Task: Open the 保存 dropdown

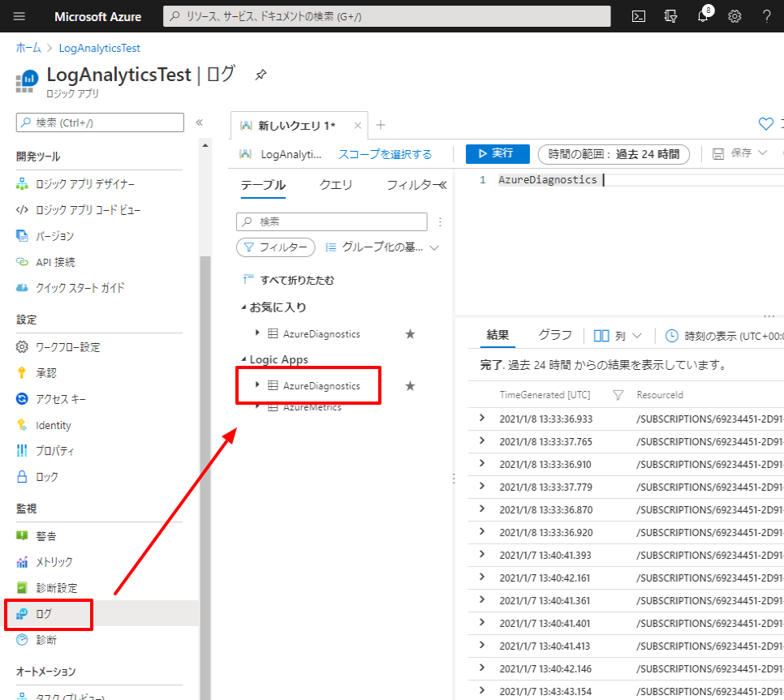Action: pos(762,153)
